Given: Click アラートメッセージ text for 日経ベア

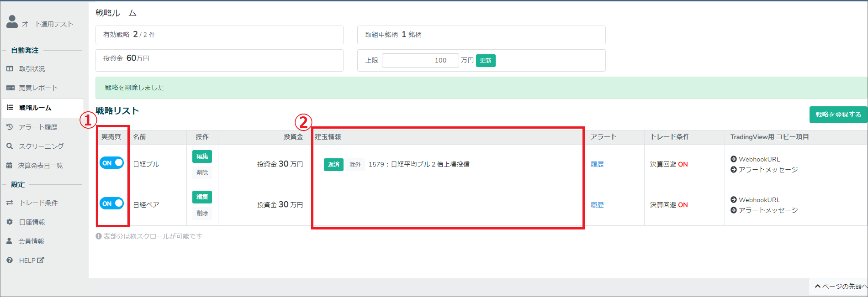Looking at the screenshot, I should click(768, 210).
